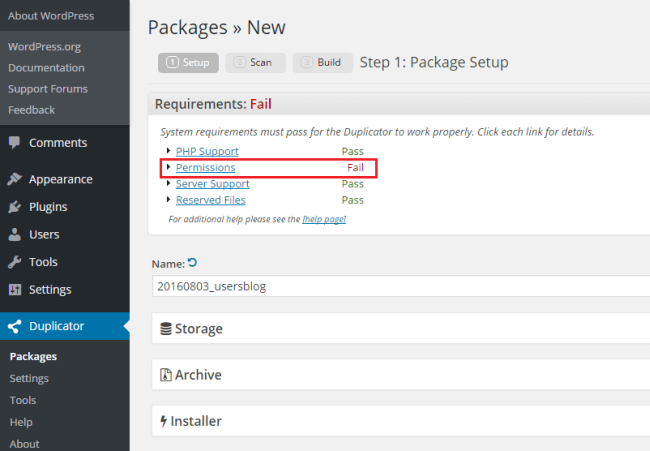
Task: Expand the Permissions requirement arrow
Action: 169,167
